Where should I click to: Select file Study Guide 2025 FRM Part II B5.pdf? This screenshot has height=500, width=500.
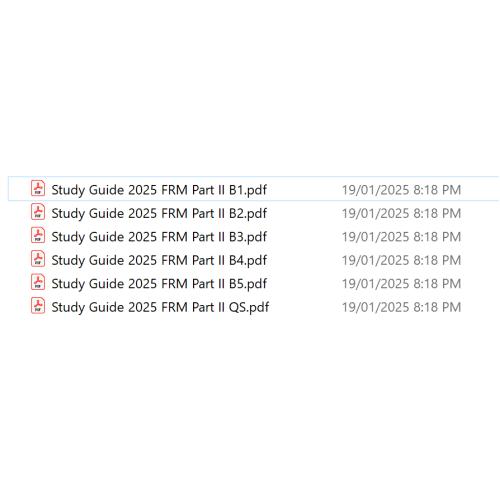point(159,284)
